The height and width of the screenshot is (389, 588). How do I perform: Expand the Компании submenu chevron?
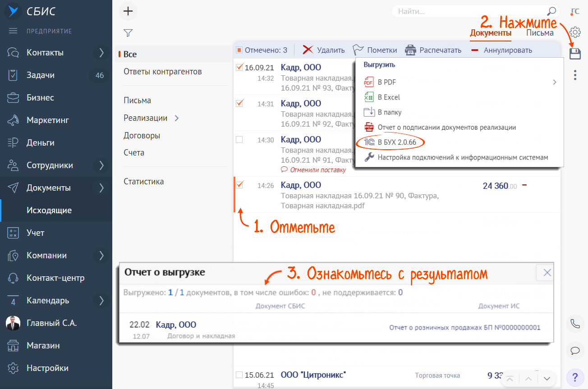[101, 256]
